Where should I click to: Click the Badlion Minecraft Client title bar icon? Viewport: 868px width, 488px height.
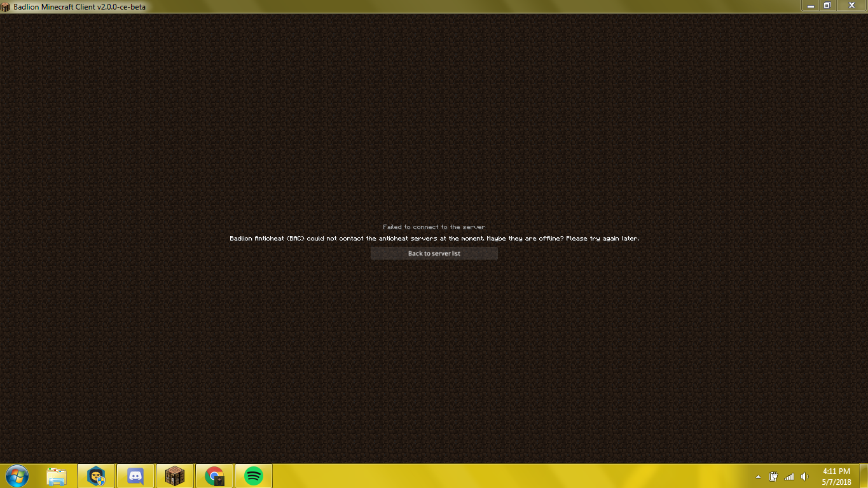[6, 6]
